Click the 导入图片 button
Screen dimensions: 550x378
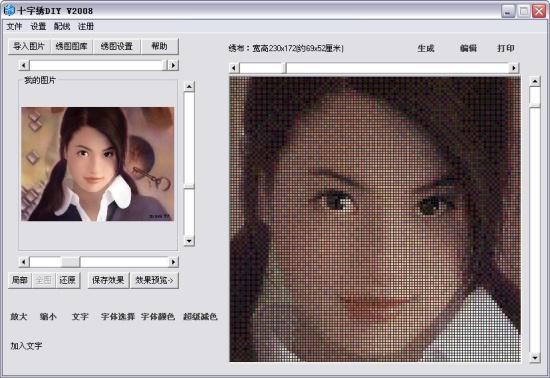pos(29,46)
